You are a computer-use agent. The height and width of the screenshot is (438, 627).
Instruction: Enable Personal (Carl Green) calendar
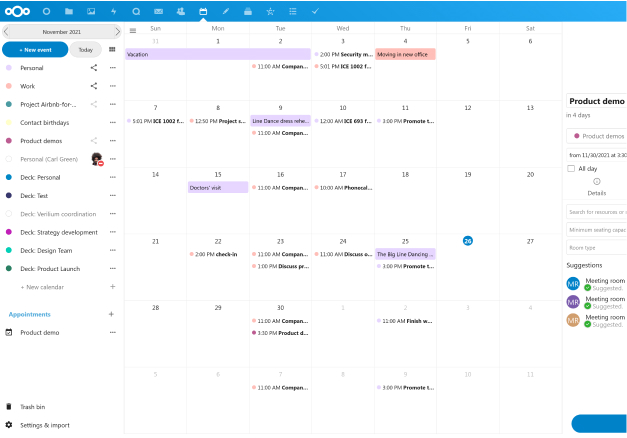(x=9, y=159)
